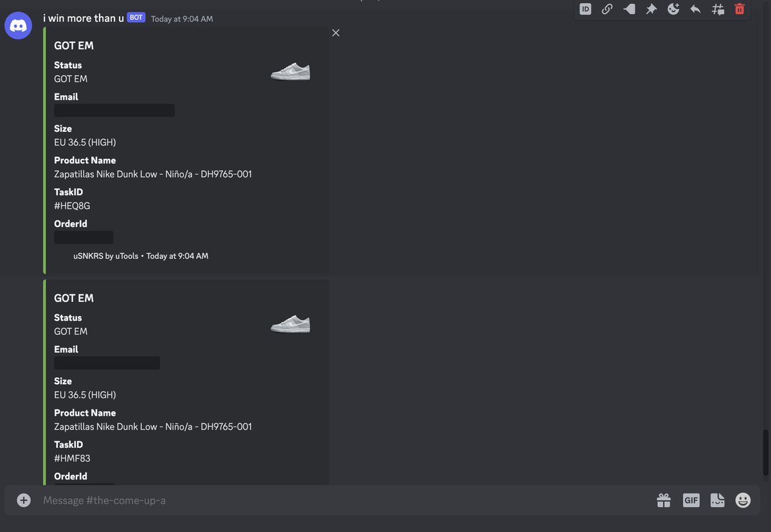Reveal redacted OrderId in first embed
The height and width of the screenshot is (532, 771).
click(84, 237)
